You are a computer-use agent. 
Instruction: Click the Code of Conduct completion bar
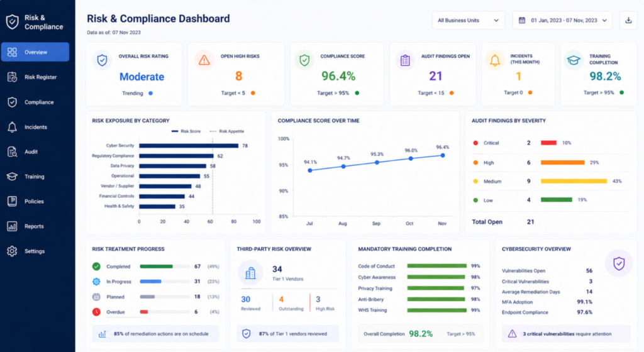[436, 266]
